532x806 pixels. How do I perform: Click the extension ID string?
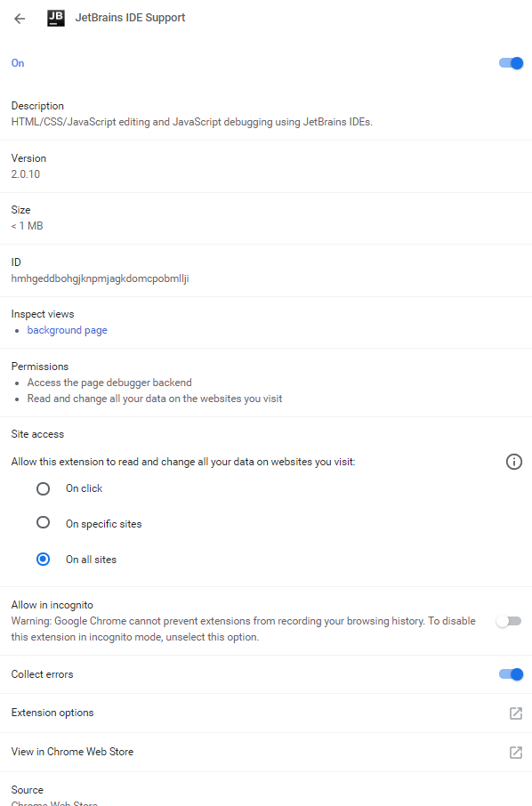pos(101,278)
